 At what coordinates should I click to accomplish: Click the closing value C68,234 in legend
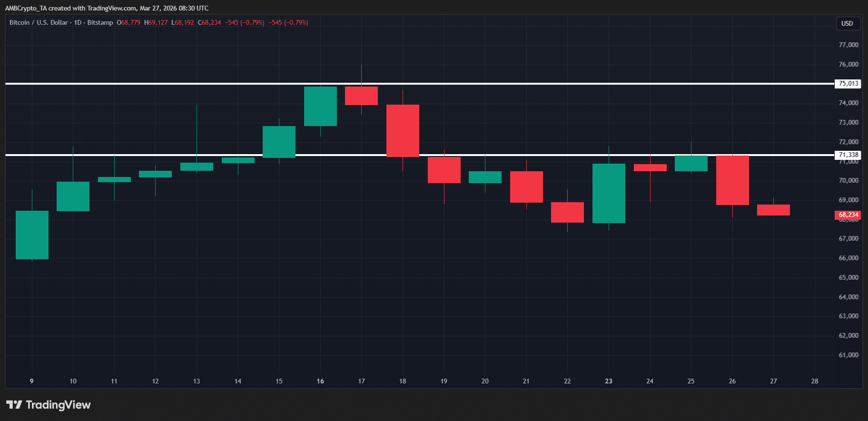point(209,22)
